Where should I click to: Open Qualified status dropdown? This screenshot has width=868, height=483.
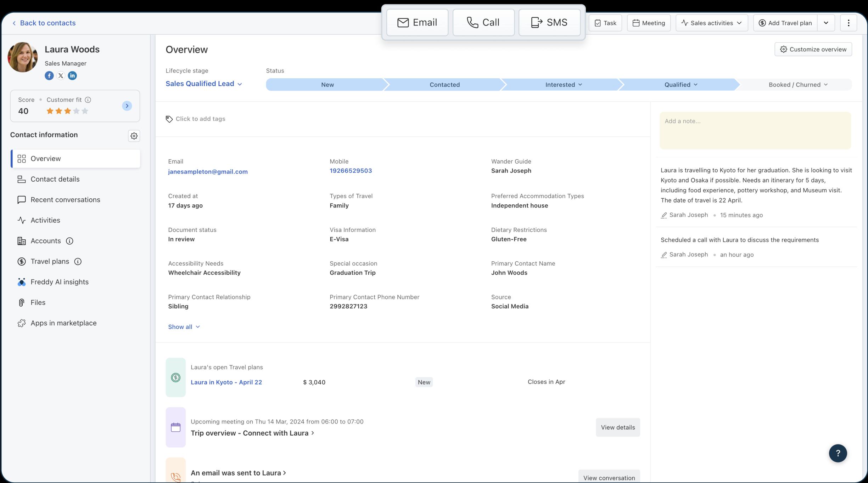[681, 85]
